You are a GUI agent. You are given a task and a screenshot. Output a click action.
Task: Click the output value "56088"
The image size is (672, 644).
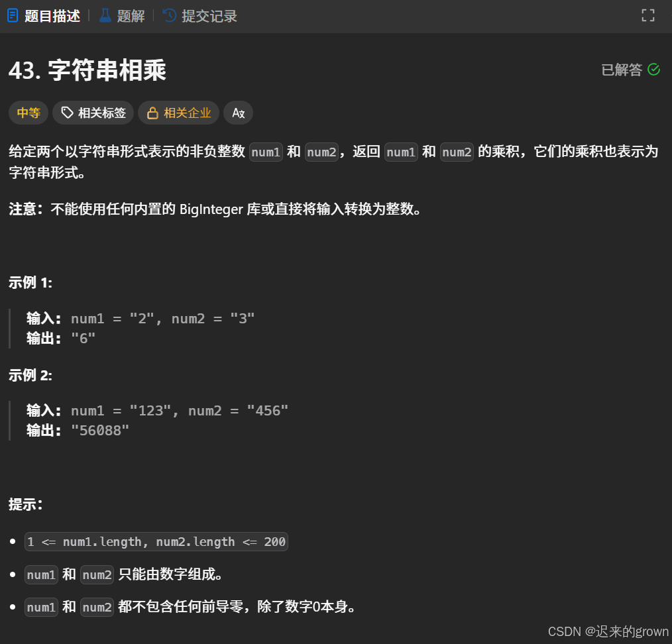pos(100,431)
